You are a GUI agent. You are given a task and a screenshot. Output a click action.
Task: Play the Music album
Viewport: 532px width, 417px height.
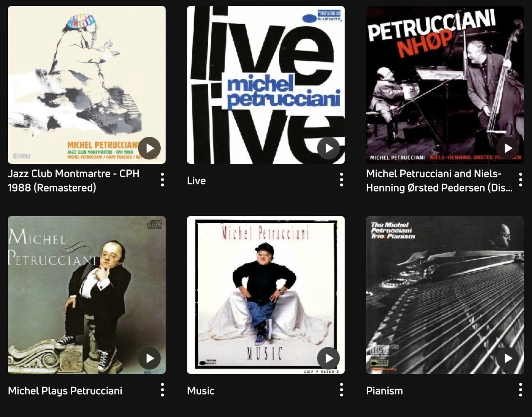(x=328, y=358)
